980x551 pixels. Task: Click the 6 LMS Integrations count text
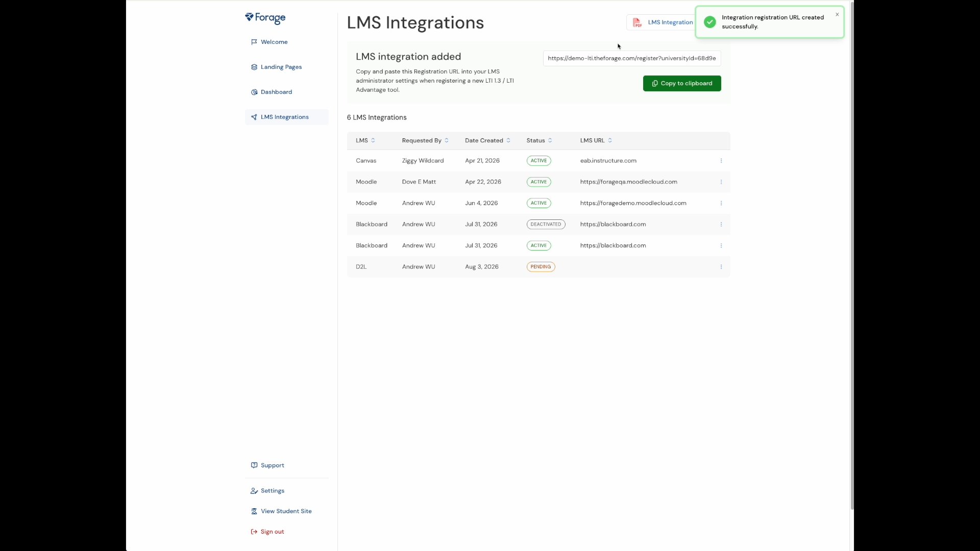point(377,117)
